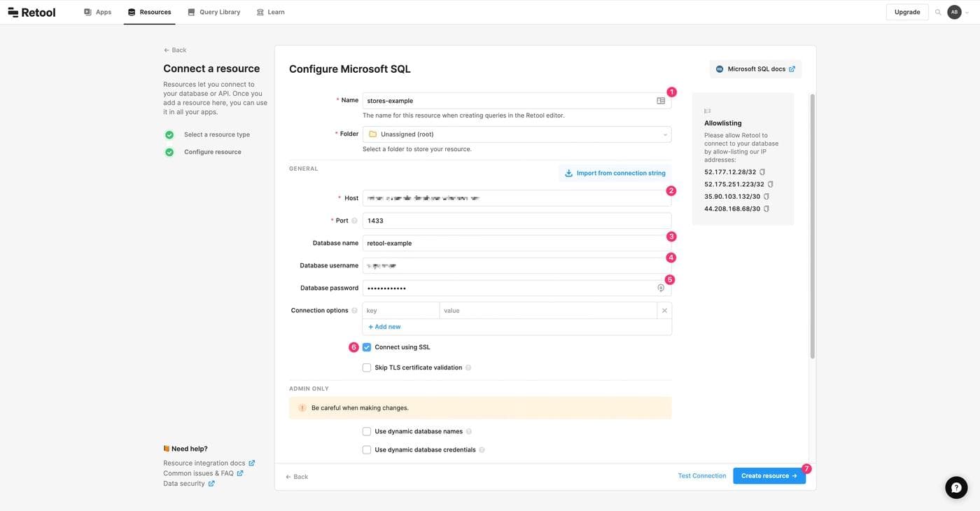Click the password manager icon in password field
This screenshot has width=980, height=511.
click(660, 288)
